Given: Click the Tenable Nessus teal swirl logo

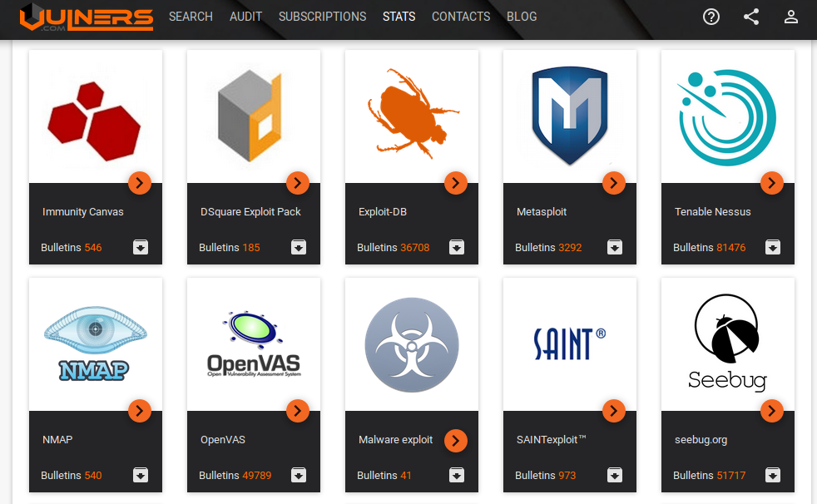Looking at the screenshot, I should tap(727, 117).
